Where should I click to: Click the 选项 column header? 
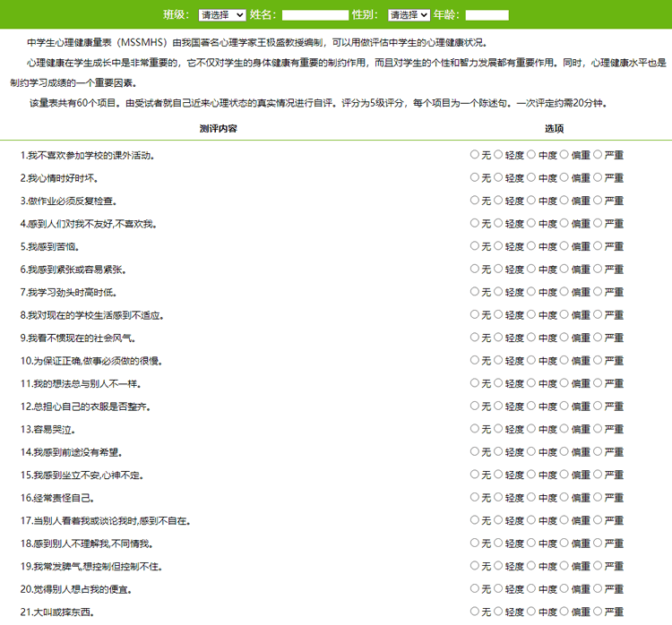[554, 129]
